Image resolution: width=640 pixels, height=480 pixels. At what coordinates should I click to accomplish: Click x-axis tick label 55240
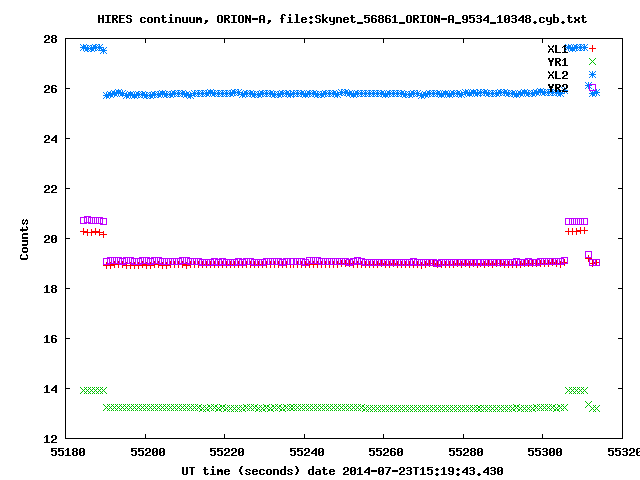click(306, 452)
